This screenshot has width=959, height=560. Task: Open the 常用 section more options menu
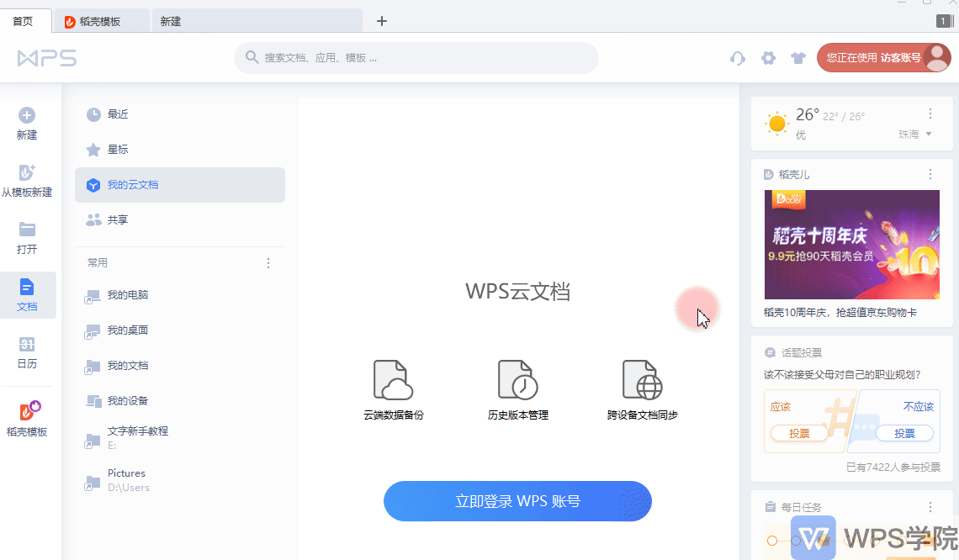[268, 263]
